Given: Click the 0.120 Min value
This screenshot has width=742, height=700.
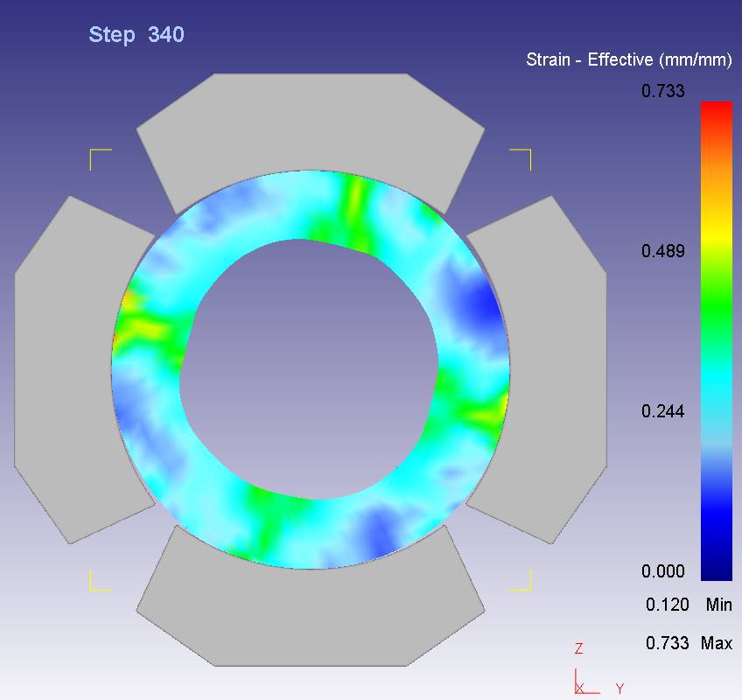Looking at the screenshot, I should (x=667, y=605).
